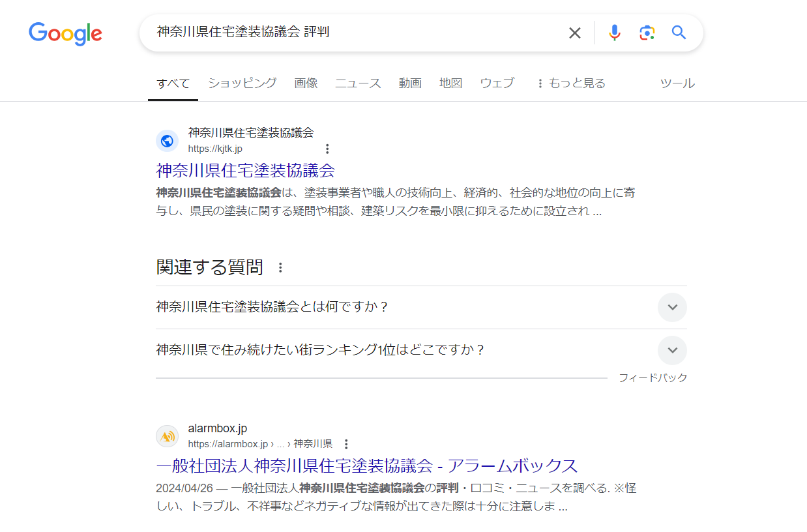
Task: Open the アラームボックス result title link
Action: (x=366, y=466)
